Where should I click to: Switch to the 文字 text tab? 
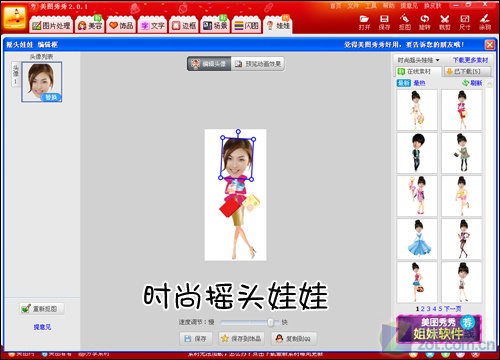tap(153, 25)
